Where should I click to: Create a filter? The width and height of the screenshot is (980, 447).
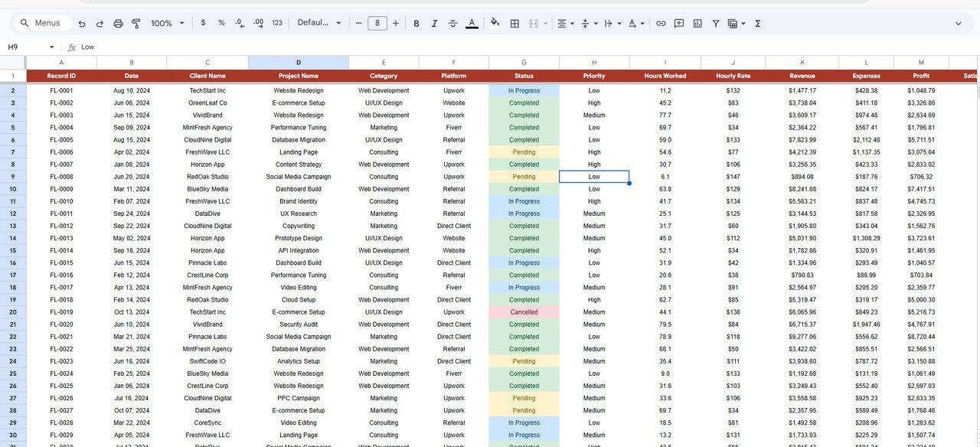[715, 23]
